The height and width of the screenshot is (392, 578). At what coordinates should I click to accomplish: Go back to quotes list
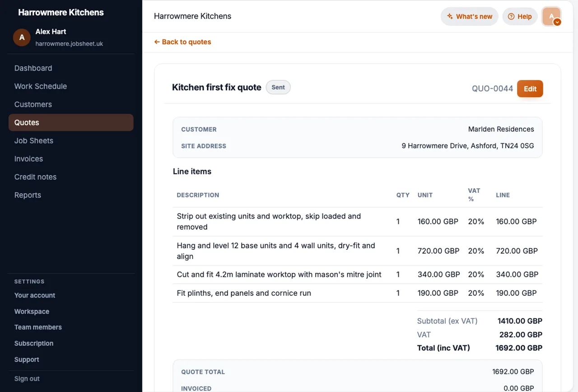click(x=182, y=42)
